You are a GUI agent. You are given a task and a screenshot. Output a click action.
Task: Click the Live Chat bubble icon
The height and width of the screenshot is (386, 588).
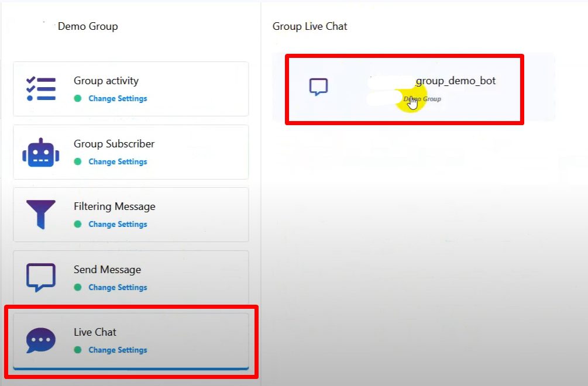click(41, 340)
